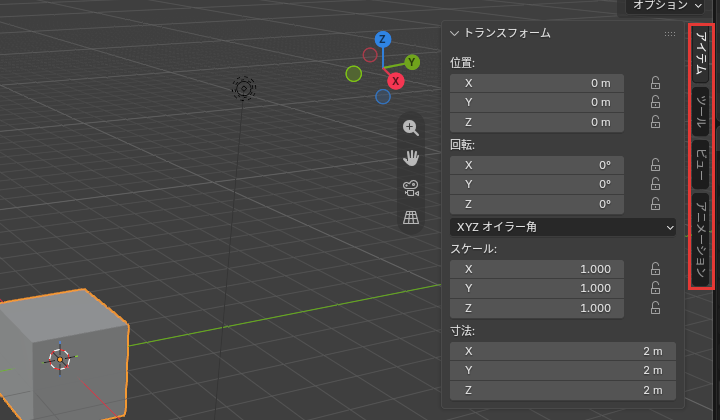This screenshot has height=420, width=720.
Task: Select the cube object in the viewport
Action: point(63,354)
